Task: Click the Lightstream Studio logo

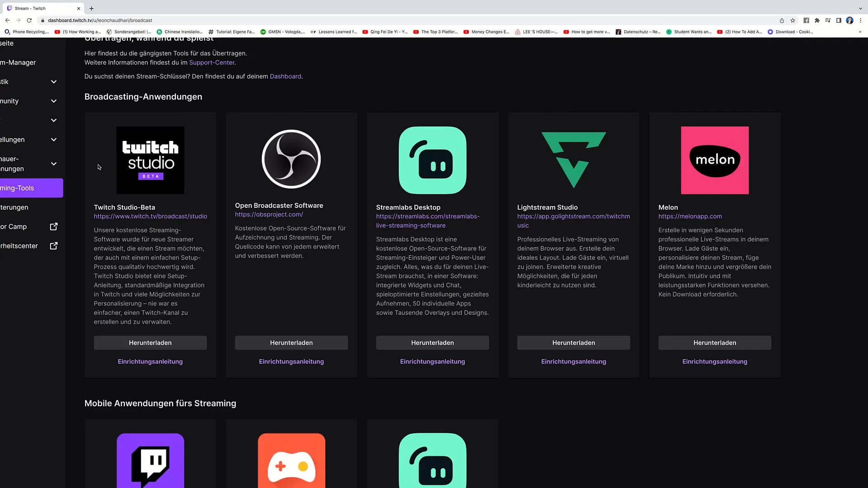Action: click(574, 160)
